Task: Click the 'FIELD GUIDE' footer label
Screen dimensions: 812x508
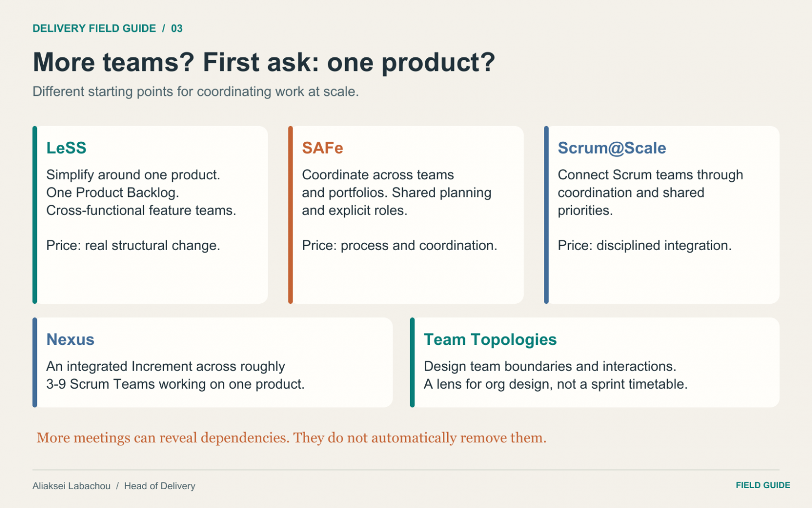Action: (763, 486)
